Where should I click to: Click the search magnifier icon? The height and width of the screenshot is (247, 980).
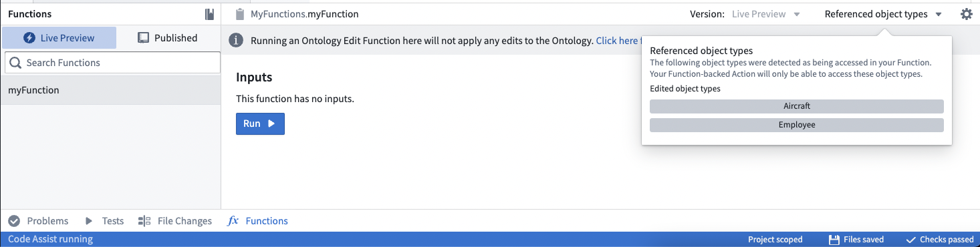15,63
